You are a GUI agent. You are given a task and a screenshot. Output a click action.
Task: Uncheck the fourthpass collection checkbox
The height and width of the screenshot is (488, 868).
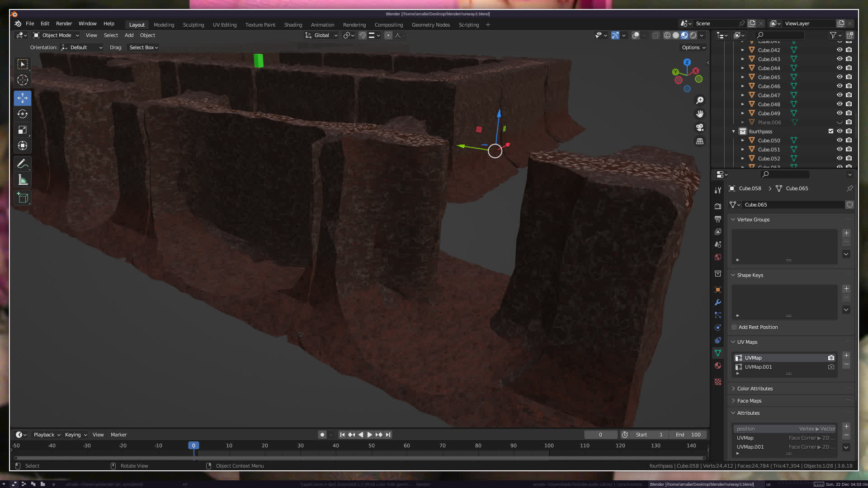click(x=831, y=131)
